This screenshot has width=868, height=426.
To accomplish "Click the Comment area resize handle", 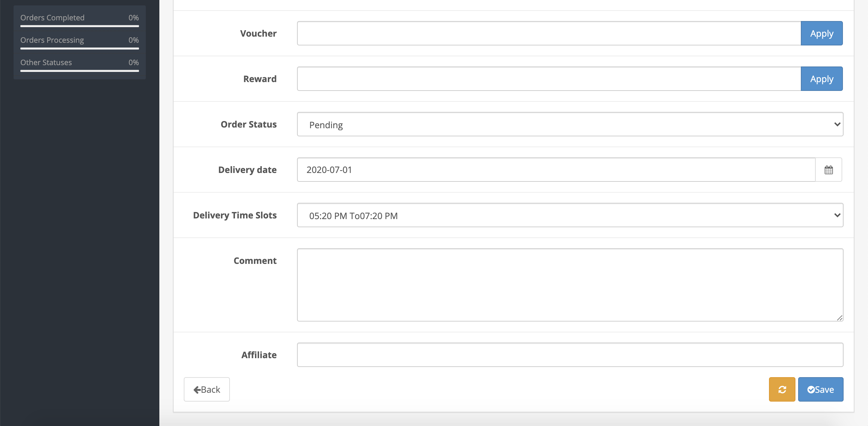I will click(840, 318).
